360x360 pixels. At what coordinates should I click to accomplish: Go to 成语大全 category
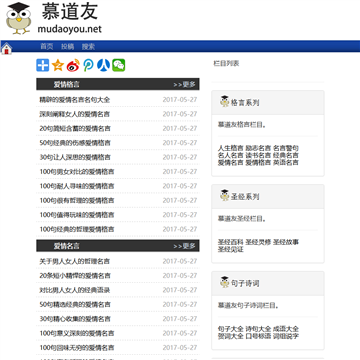[x=286, y=329]
